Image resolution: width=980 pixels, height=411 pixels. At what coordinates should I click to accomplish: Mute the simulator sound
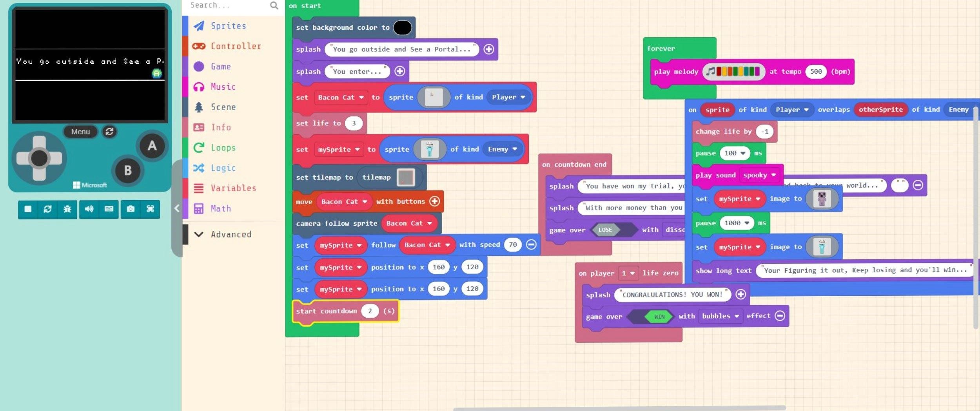point(89,209)
